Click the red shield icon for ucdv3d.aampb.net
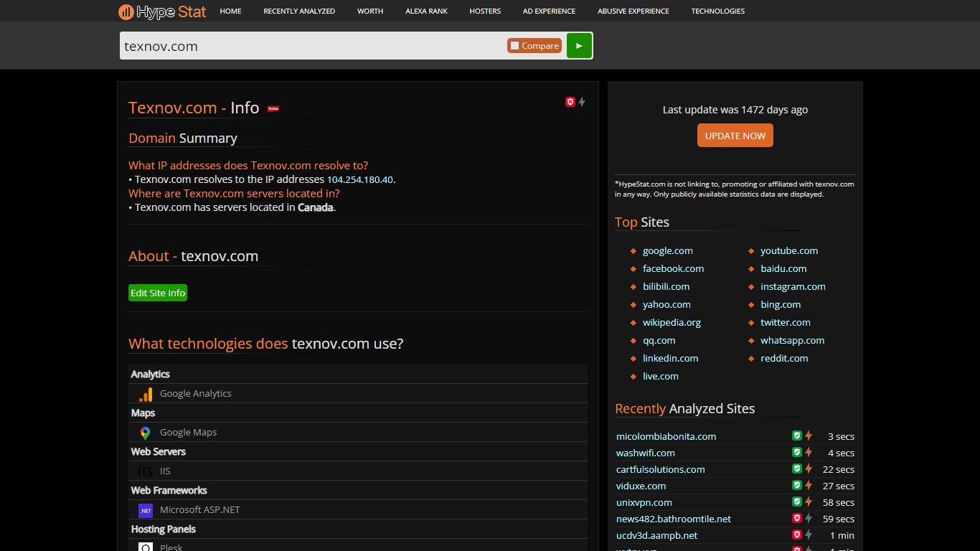Image resolution: width=980 pixels, height=551 pixels. tap(796, 534)
